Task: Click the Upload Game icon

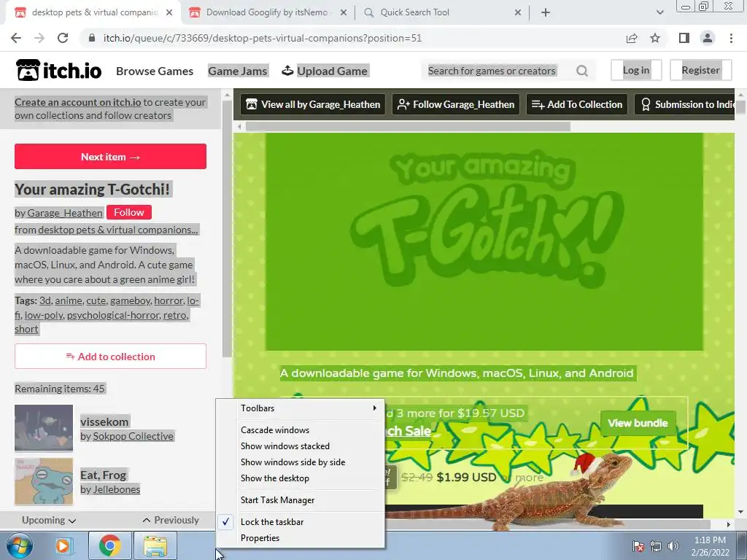Action: click(x=287, y=71)
